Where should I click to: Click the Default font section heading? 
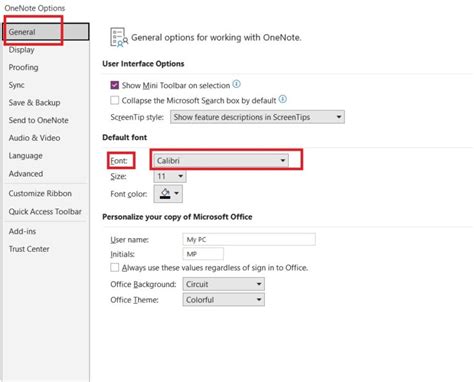(x=125, y=137)
